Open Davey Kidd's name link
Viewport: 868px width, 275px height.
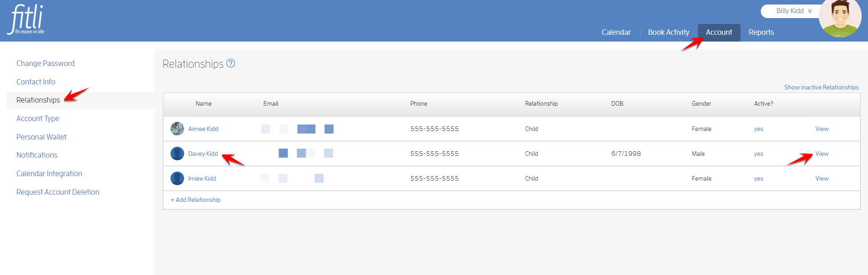click(x=203, y=154)
